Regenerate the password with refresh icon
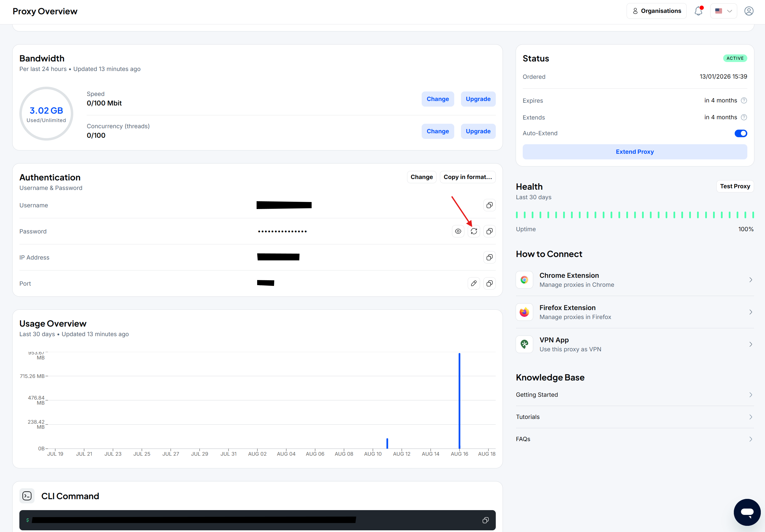The width and height of the screenshot is (765, 532). pos(474,231)
